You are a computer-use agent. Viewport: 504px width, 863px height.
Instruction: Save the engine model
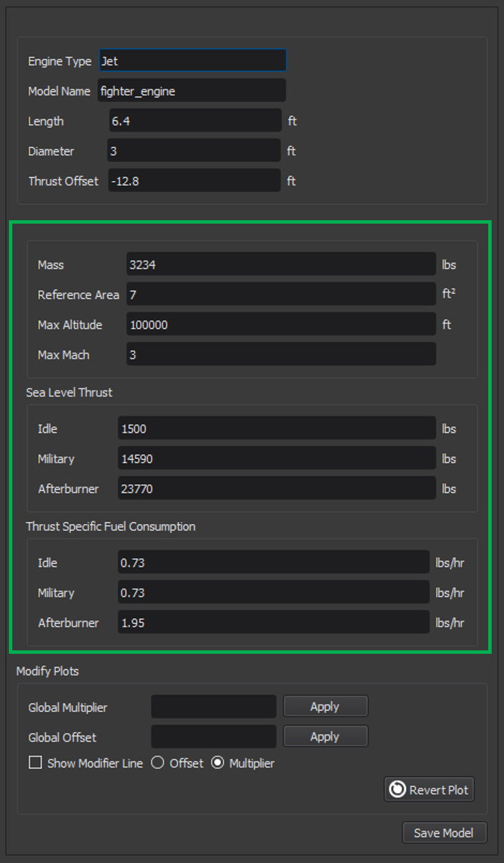[444, 833]
